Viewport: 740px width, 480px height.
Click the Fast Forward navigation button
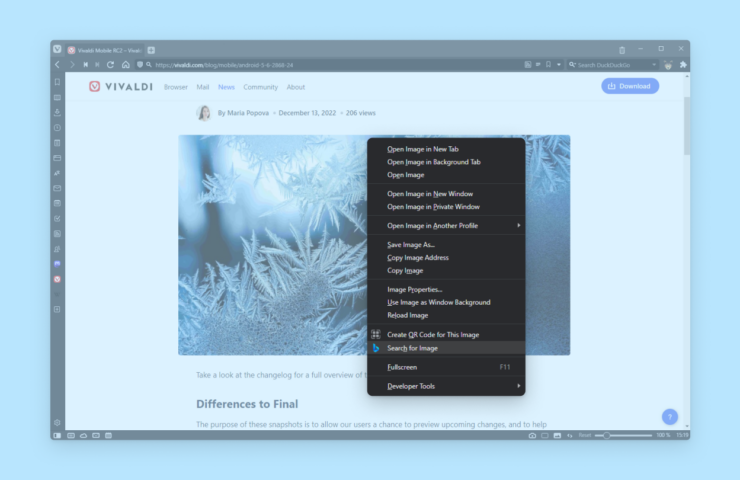point(97,65)
